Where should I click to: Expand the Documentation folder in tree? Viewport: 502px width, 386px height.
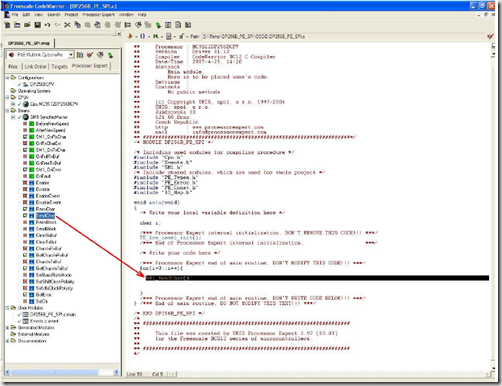(x=7, y=341)
